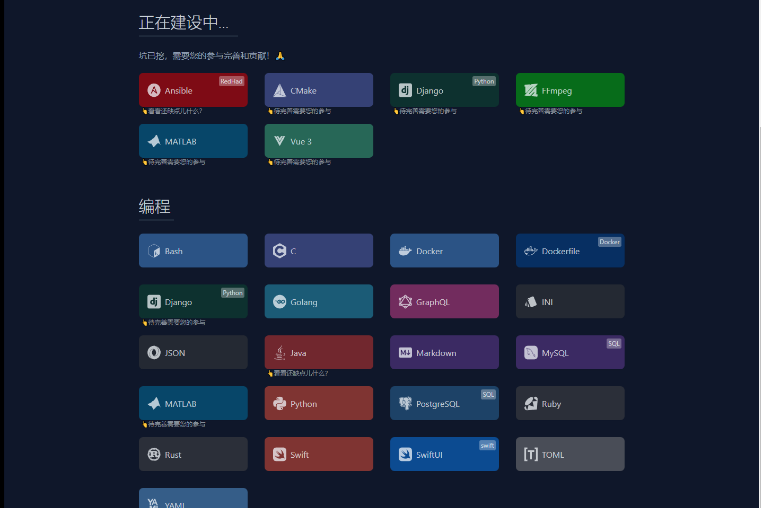Image resolution: width=761 pixels, height=508 pixels.
Task: Click the Golang gopher icon
Action: click(280, 302)
